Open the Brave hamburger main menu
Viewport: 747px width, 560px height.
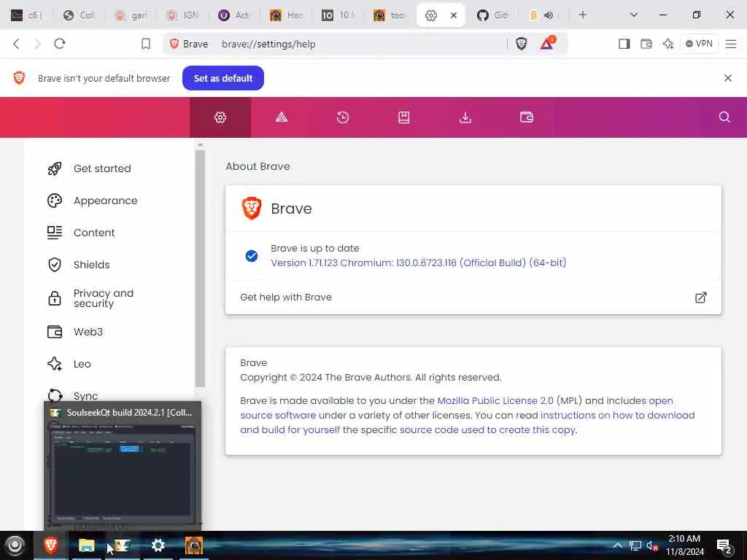(731, 44)
